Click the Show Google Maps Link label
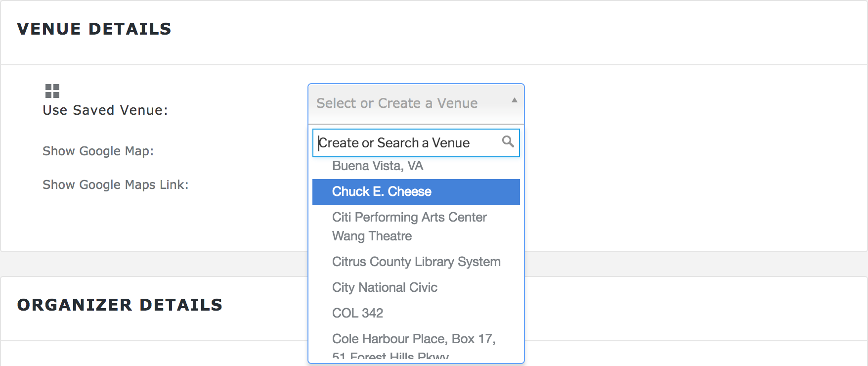The image size is (868, 366). 115,184
